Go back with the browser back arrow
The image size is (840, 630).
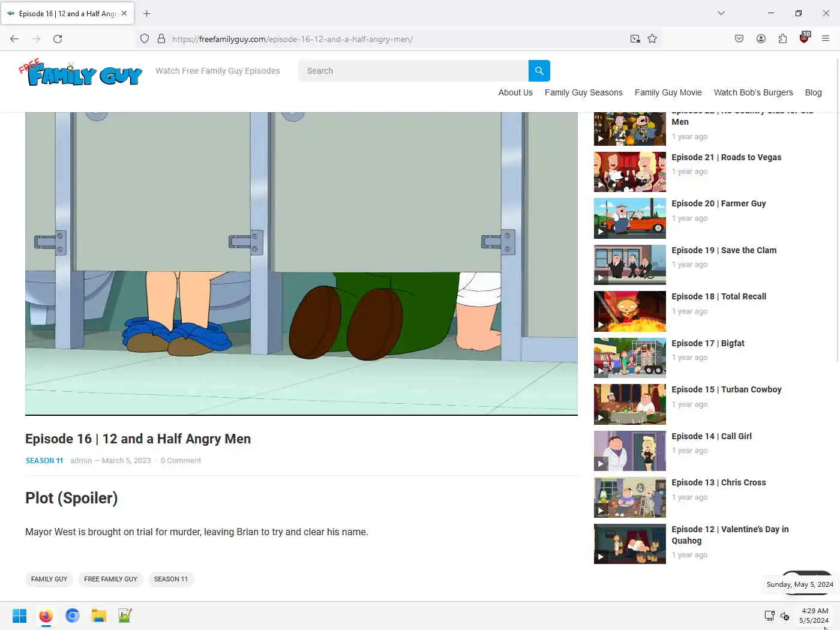point(14,39)
